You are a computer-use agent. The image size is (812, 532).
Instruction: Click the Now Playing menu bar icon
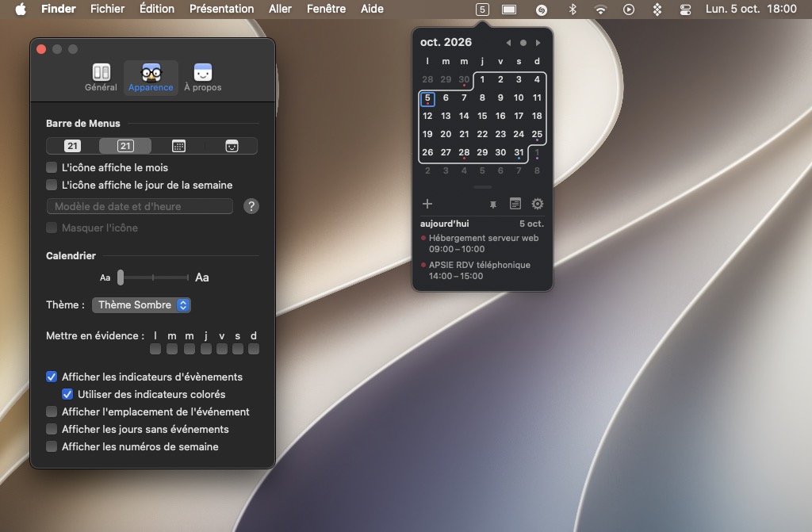tap(629, 10)
